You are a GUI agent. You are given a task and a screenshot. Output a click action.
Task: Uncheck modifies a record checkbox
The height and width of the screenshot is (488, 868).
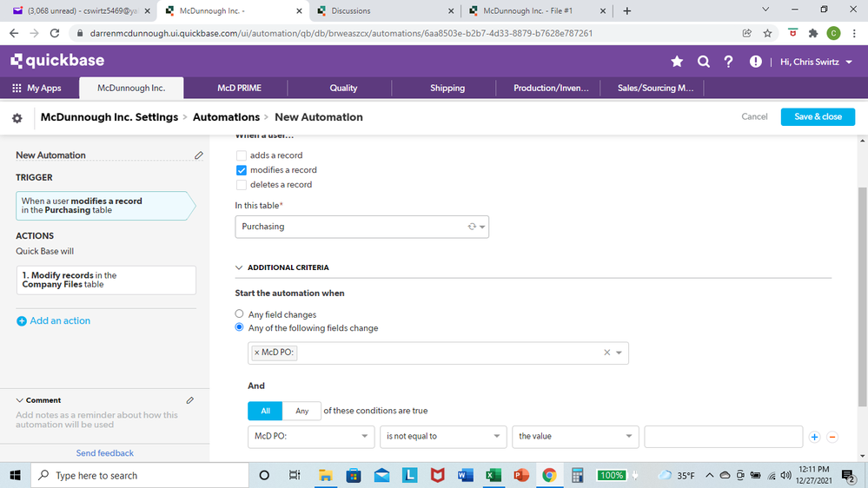click(241, 170)
